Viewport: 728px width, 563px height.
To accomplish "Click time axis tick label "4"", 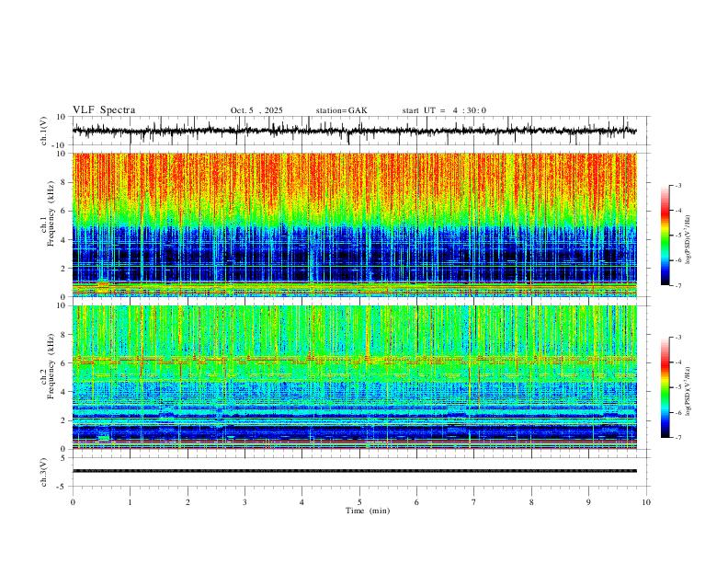I will click(x=301, y=502).
